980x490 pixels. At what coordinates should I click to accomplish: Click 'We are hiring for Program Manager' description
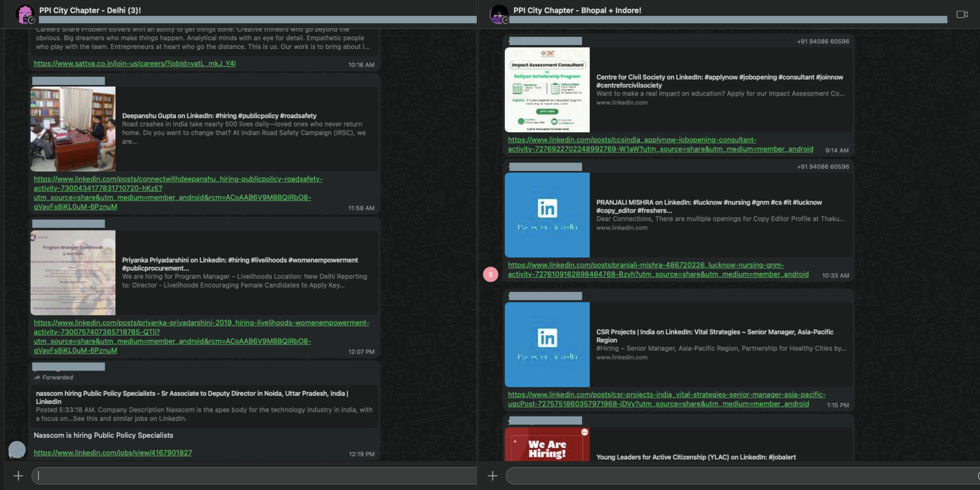[245, 281]
